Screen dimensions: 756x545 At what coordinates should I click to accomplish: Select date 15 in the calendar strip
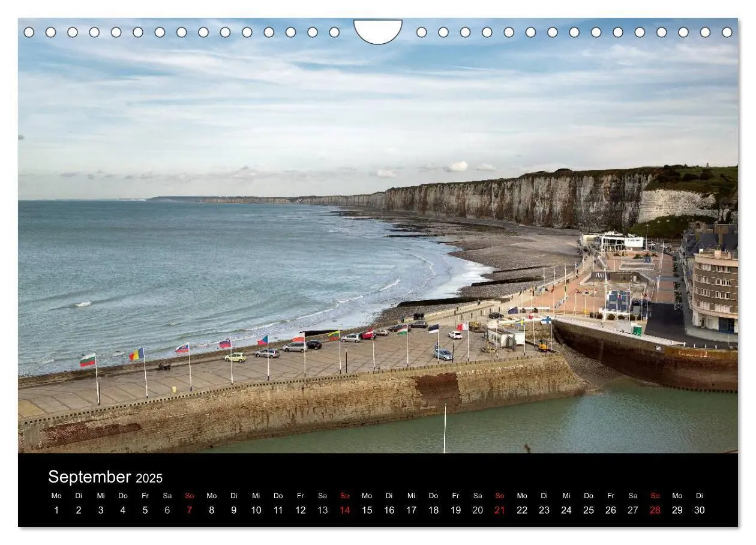367,510
